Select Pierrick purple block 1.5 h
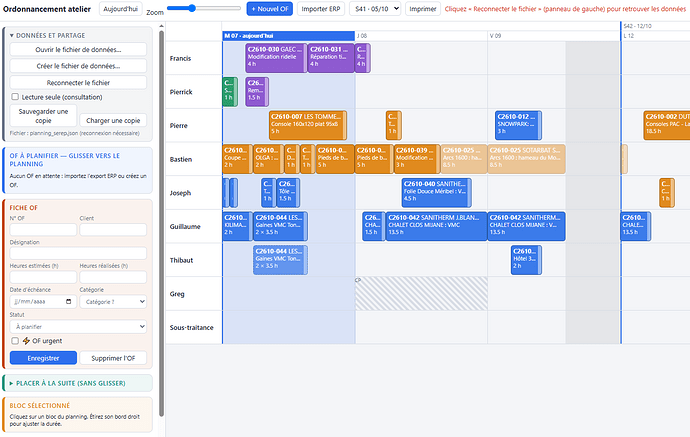 coord(257,92)
